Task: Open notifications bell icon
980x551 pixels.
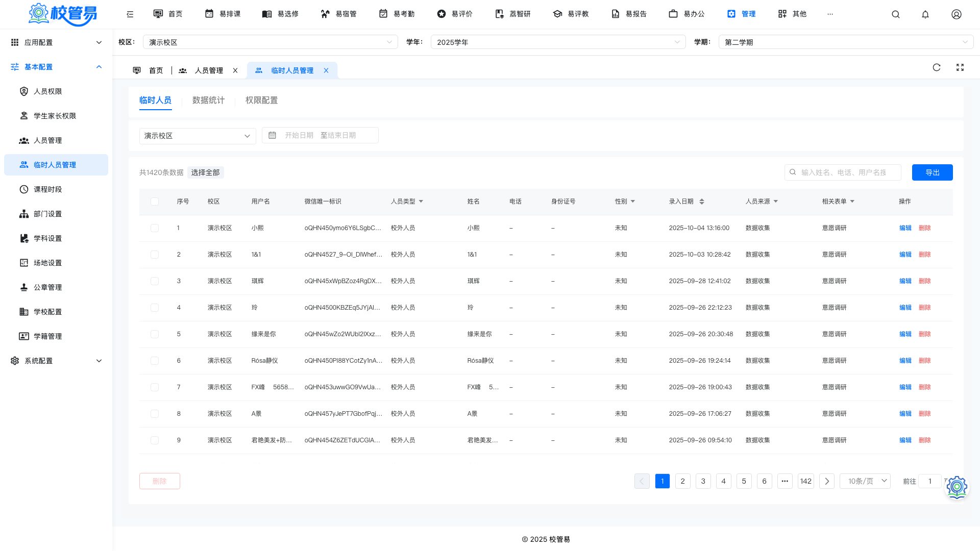Action: [925, 14]
